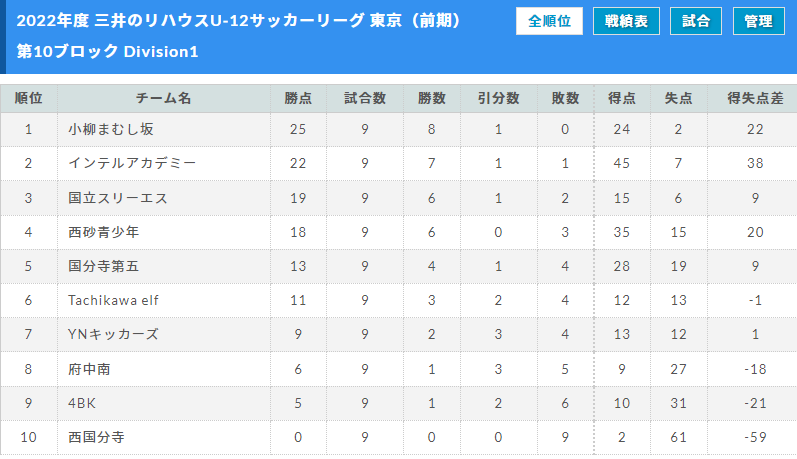Click the 国立スリーエス team name
Screen dimensions: 797x459
click(x=118, y=198)
